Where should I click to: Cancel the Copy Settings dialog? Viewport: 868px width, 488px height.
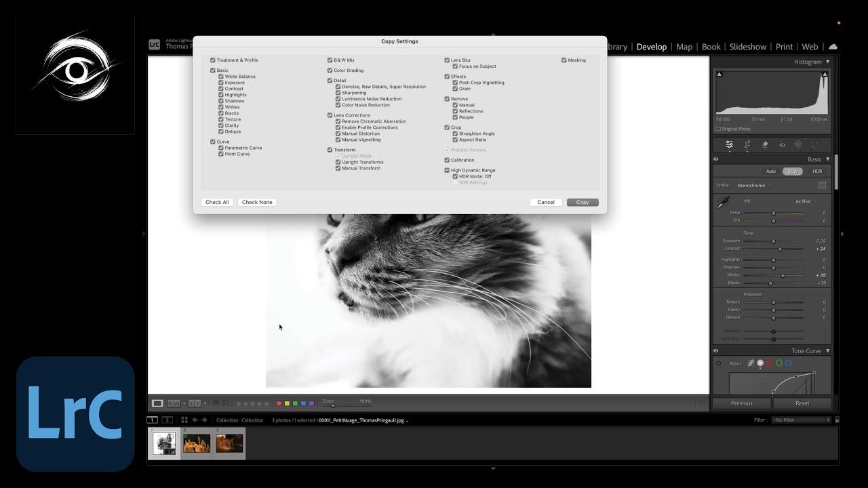pos(546,202)
